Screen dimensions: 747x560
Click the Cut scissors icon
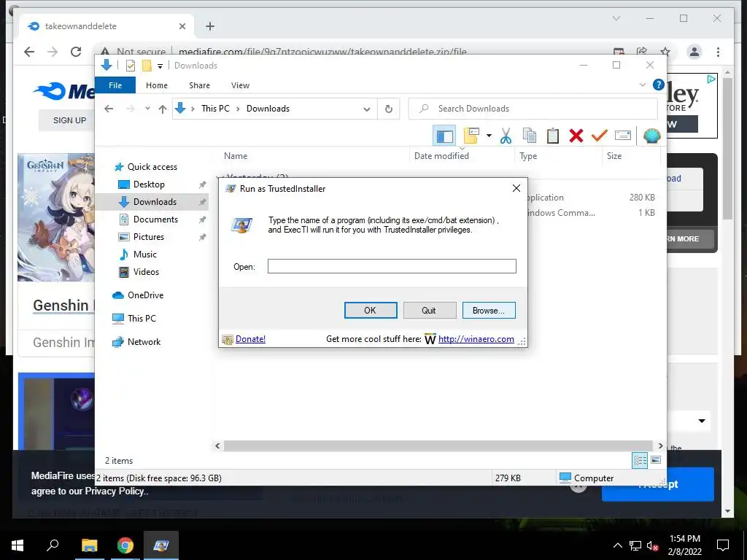tap(506, 136)
